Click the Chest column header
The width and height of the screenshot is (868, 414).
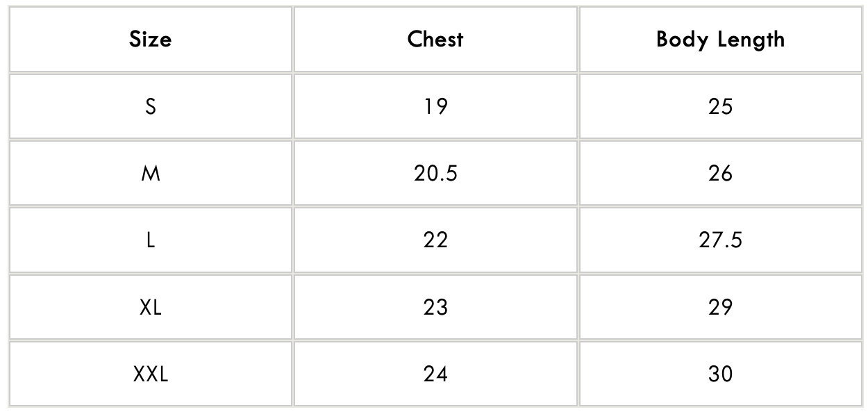(x=435, y=40)
